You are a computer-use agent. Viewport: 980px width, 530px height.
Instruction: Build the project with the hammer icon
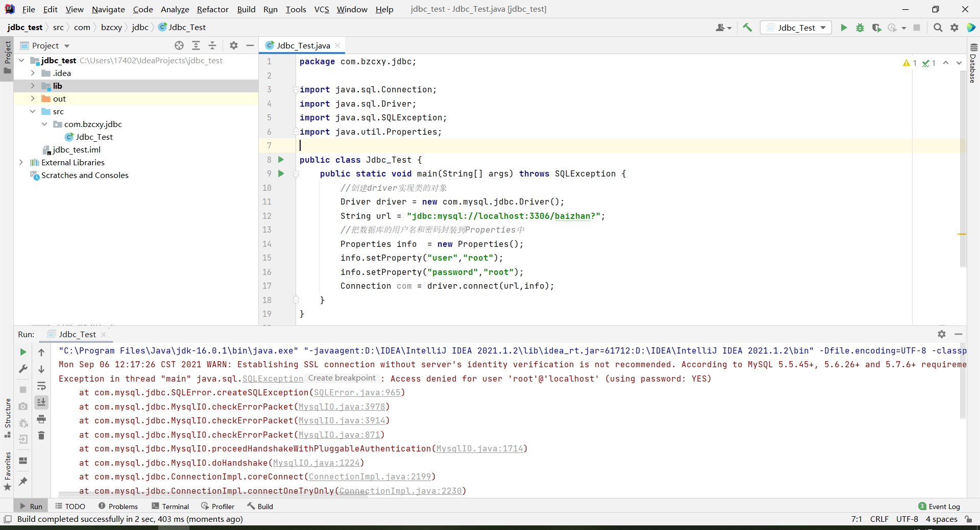point(747,28)
